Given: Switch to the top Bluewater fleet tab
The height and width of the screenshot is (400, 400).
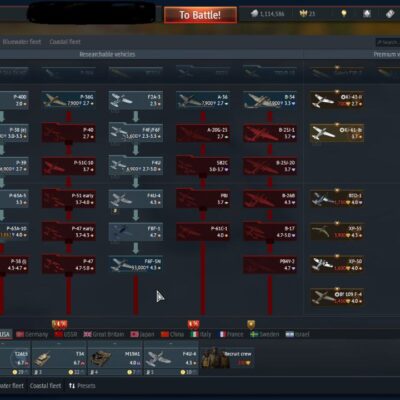Looking at the screenshot, I should pyautogui.click(x=22, y=42).
